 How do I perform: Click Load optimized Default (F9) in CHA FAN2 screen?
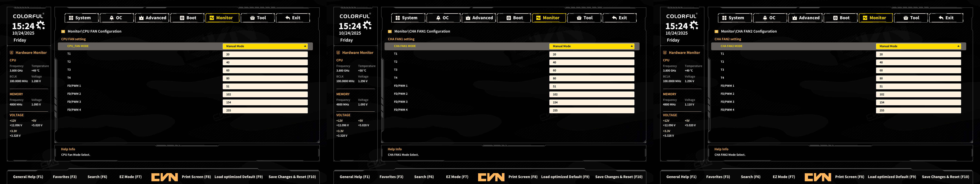click(892, 177)
